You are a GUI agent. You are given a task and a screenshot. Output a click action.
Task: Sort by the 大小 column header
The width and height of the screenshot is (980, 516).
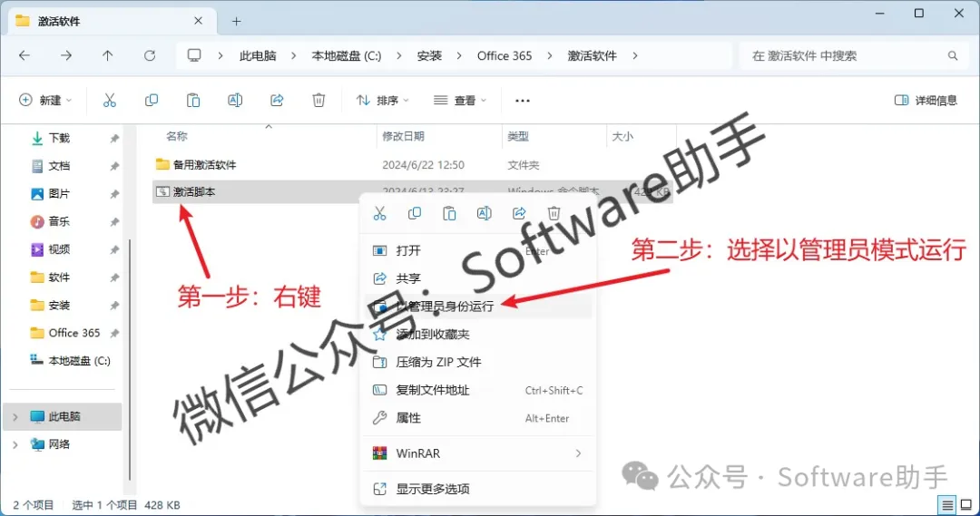(x=622, y=136)
